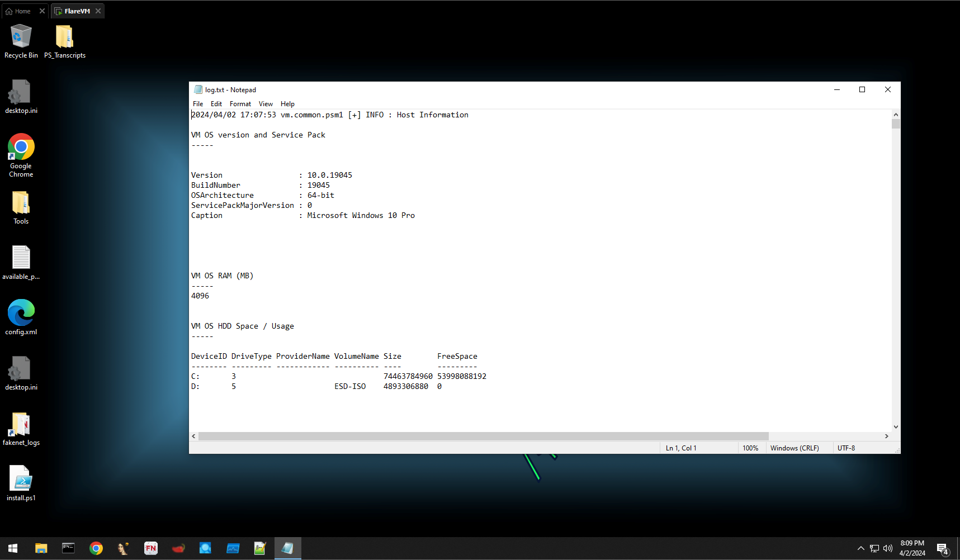The image size is (960, 560).
Task: Click the '64-bit' OSArchitecture value
Action: coord(321,196)
